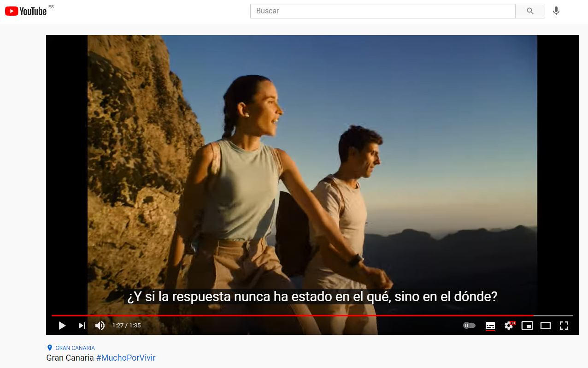The image size is (588, 368).
Task: Enable theater mode view
Action: click(546, 326)
